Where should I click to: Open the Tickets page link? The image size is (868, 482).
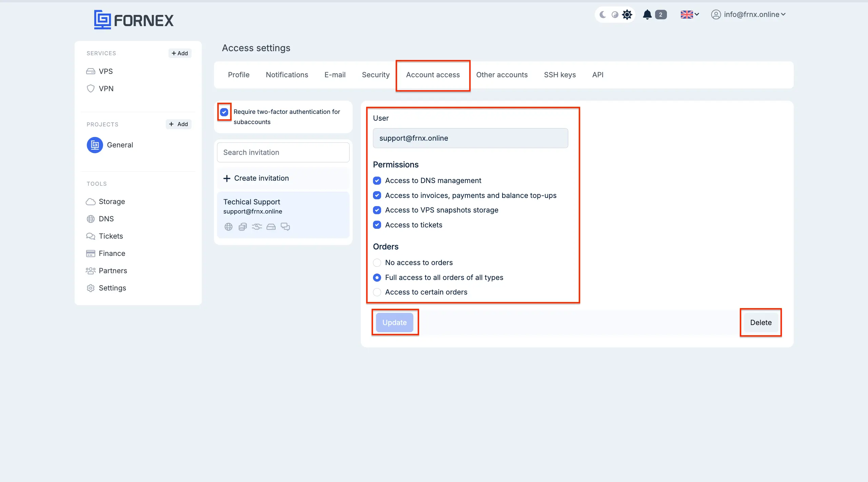pyautogui.click(x=111, y=236)
